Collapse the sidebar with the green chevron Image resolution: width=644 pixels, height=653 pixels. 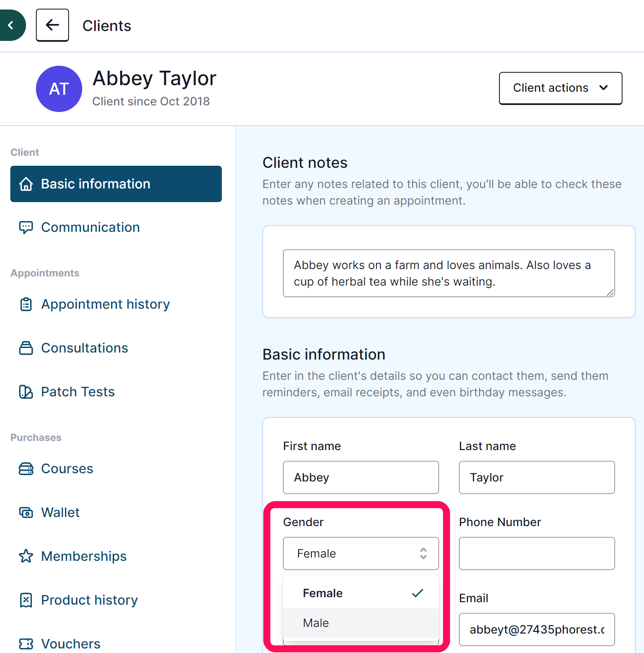(x=12, y=25)
